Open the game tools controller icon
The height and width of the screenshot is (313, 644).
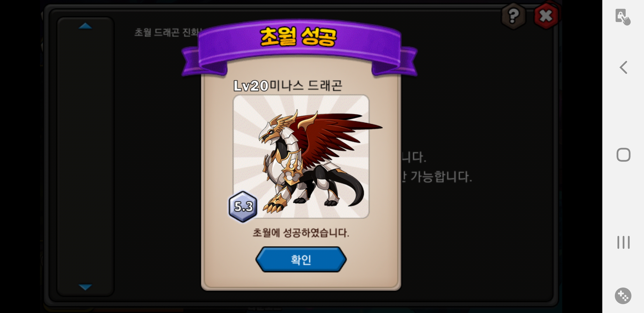623,296
